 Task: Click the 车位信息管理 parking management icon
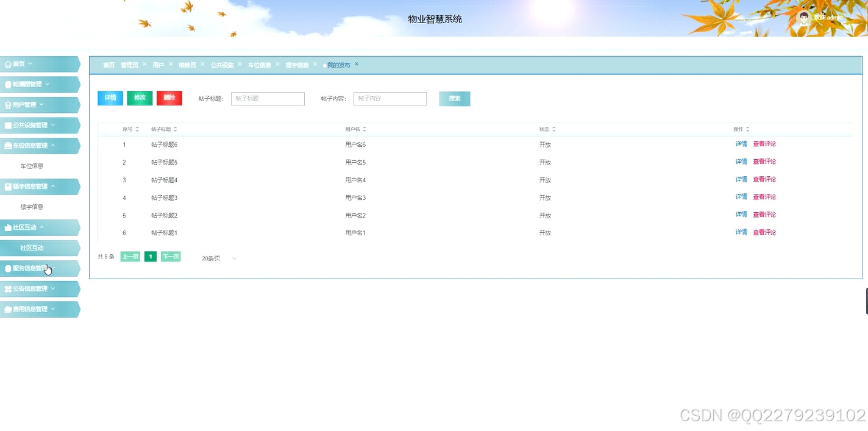[9, 146]
